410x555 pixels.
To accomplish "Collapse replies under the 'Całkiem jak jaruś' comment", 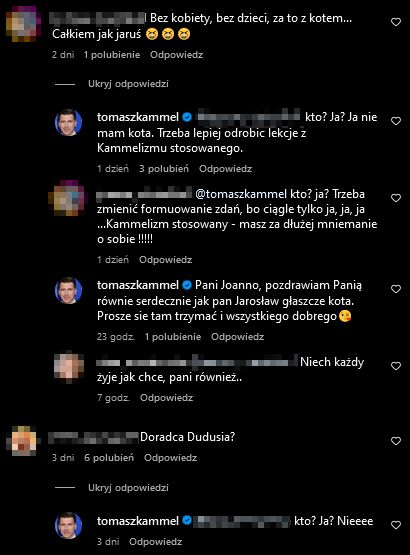I will [x=128, y=84].
